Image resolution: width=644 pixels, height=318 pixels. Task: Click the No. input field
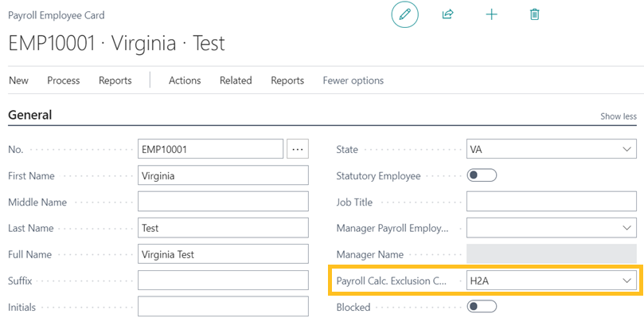point(211,149)
